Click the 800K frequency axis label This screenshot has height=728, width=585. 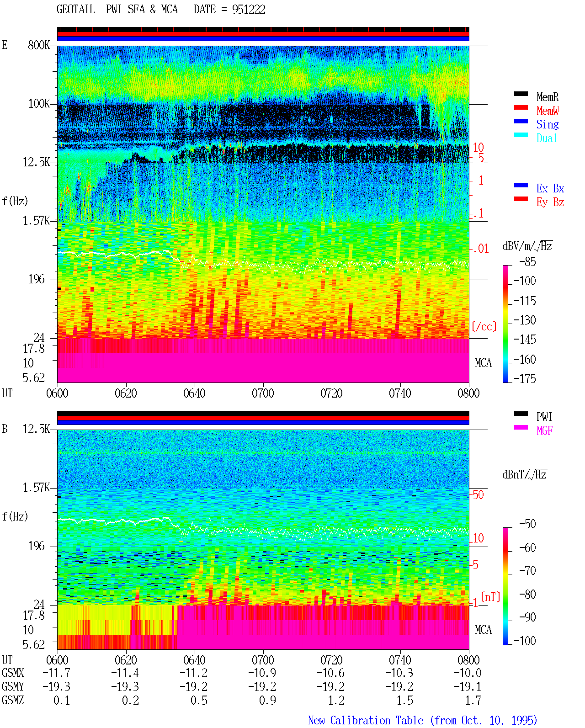click(x=39, y=45)
